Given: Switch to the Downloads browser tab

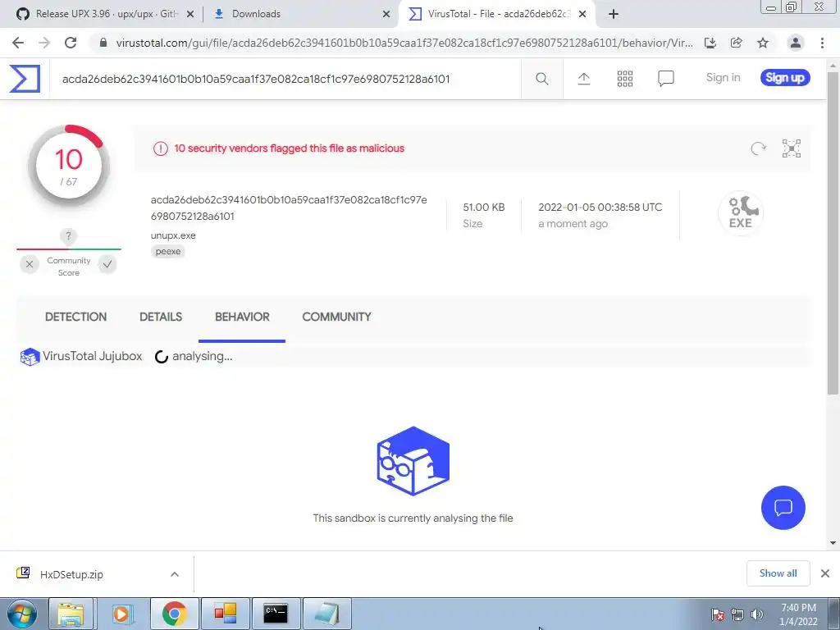Looking at the screenshot, I should [302, 14].
